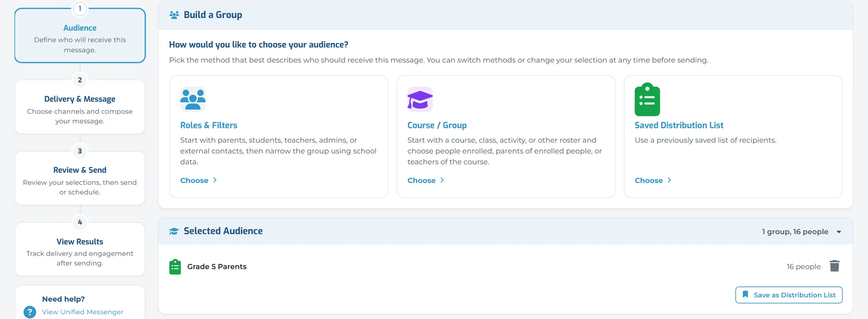Choose the Roles & Filters method
The image size is (868, 319).
(198, 180)
